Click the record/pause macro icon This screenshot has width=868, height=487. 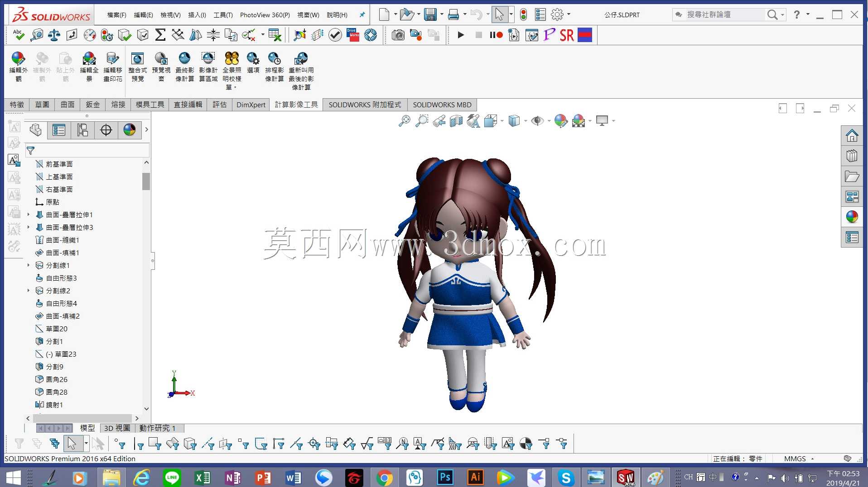pos(496,35)
